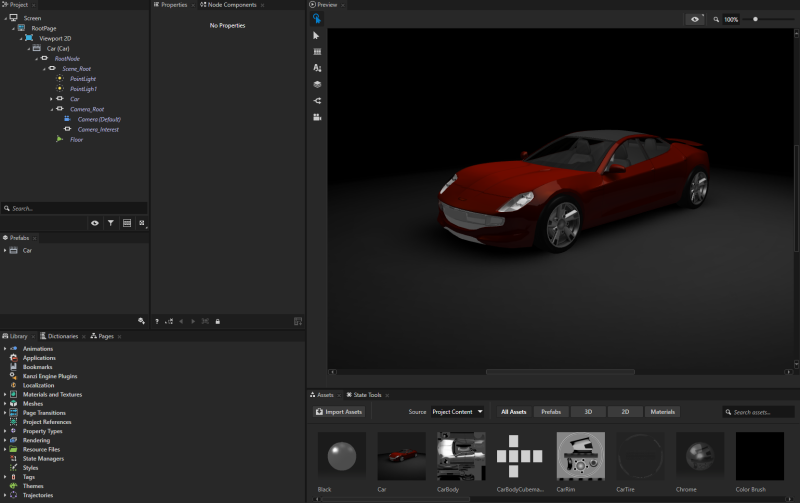
Task: Toggle the eye icon below Project search
Action: [x=95, y=223]
